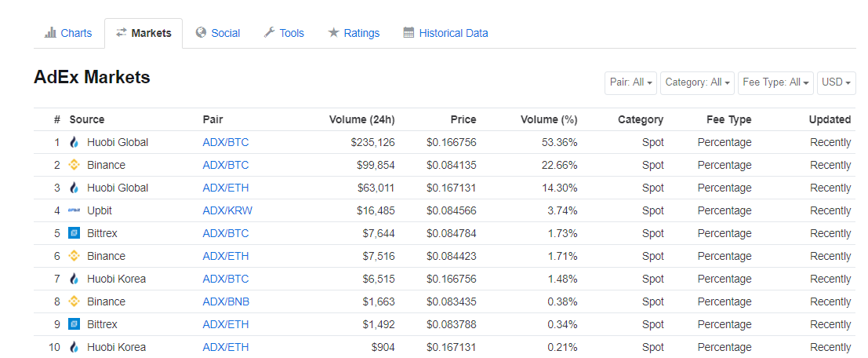The height and width of the screenshot is (358, 868).
Task: Open the Charts tab
Action: click(x=69, y=33)
